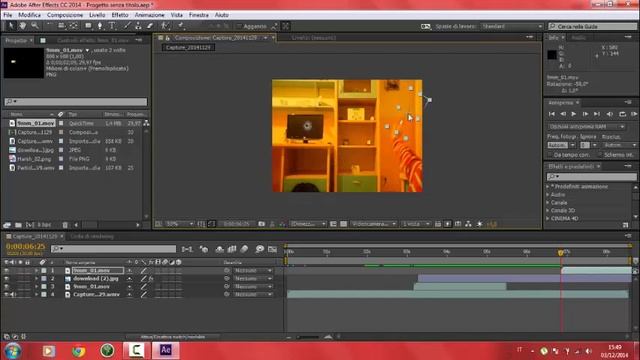The width and height of the screenshot is (640, 360).
Task: Hide layer 4 Capture with the eye
Action: click(x=6, y=294)
